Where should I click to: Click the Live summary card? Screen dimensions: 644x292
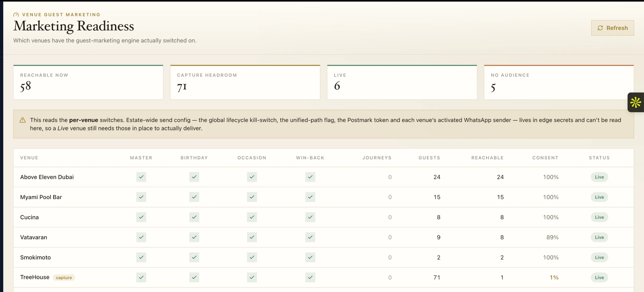click(402, 82)
